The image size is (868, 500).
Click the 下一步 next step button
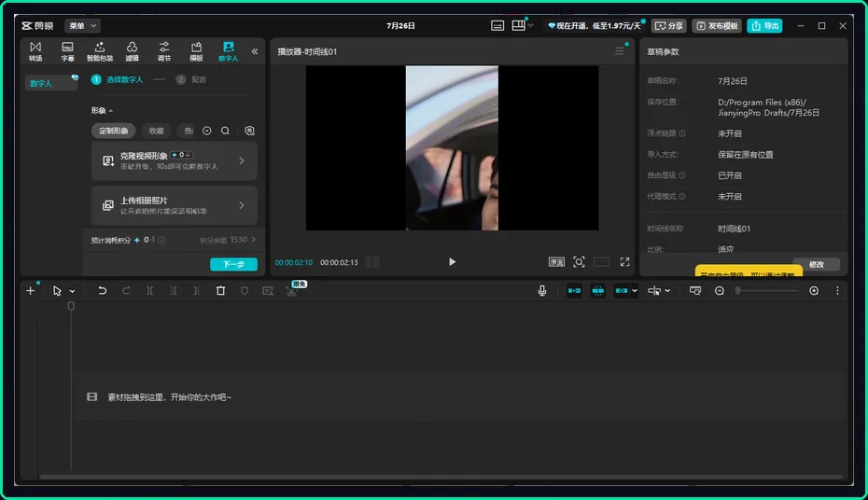[233, 264]
